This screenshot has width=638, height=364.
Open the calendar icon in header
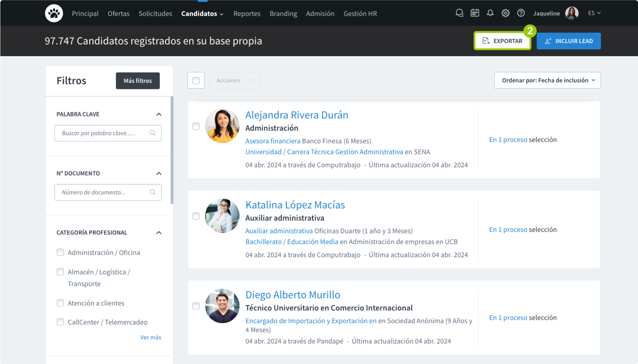point(475,13)
